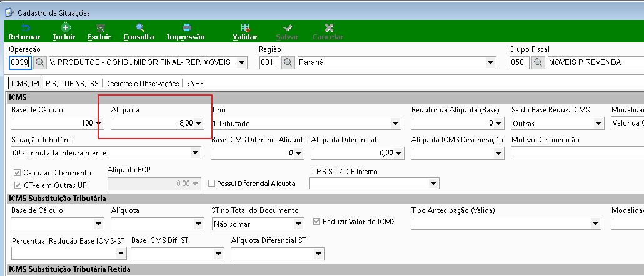Image resolution: width=644 pixels, height=276 pixels.
Task: Toggle Reduzir Valor do ICMS checkbox
Action: [x=316, y=222]
